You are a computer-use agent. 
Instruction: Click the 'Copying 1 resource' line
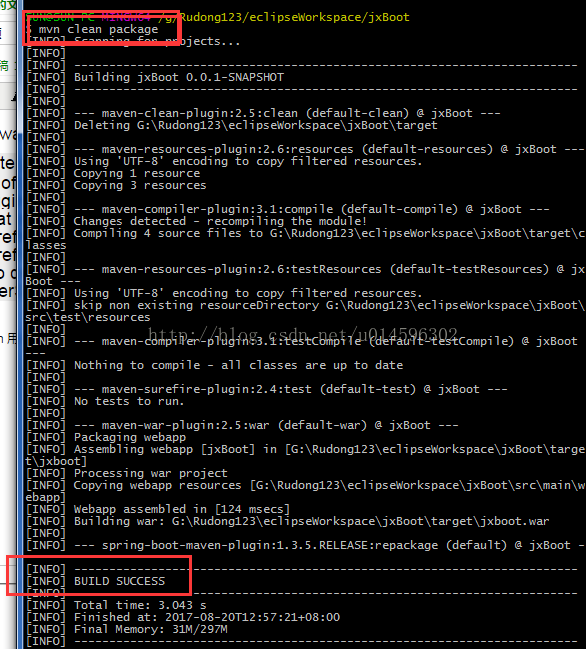[113, 173]
